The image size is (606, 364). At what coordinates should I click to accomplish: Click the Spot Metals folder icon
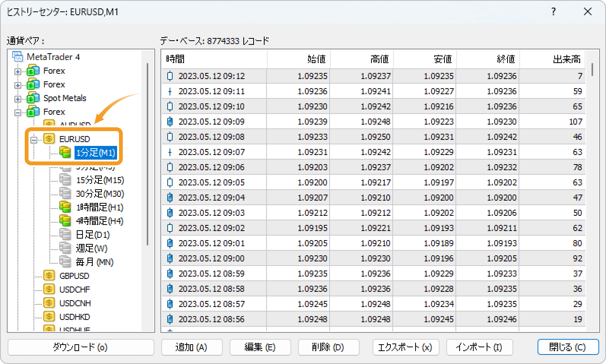click(33, 98)
